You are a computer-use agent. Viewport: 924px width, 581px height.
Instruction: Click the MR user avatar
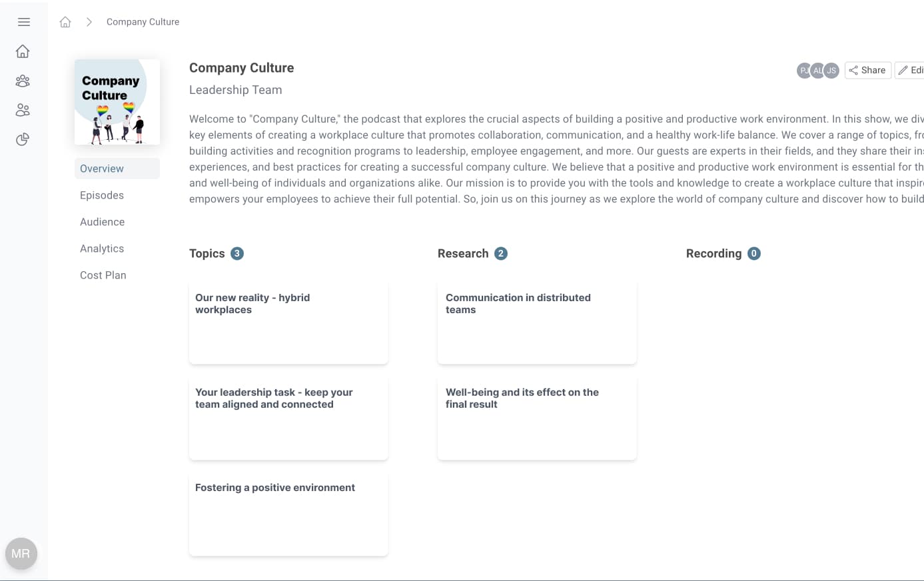21,553
